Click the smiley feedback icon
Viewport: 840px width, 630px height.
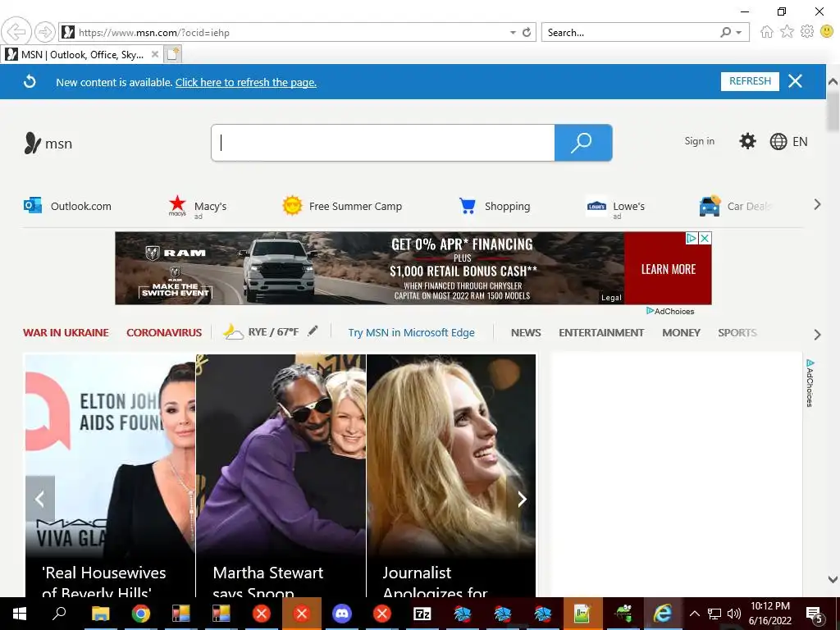(x=827, y=32)
